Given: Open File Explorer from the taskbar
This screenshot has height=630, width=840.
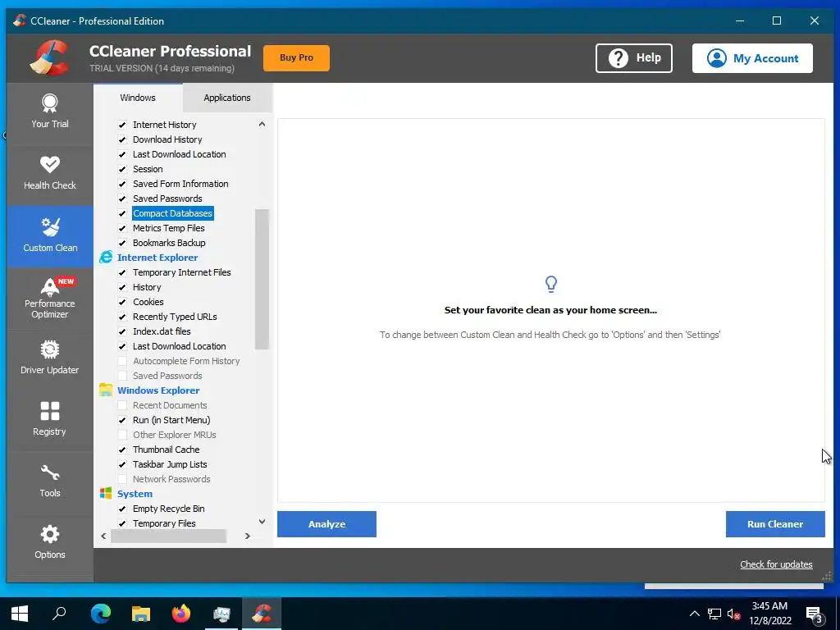Looking at the screenshot, I should [141, 614].
